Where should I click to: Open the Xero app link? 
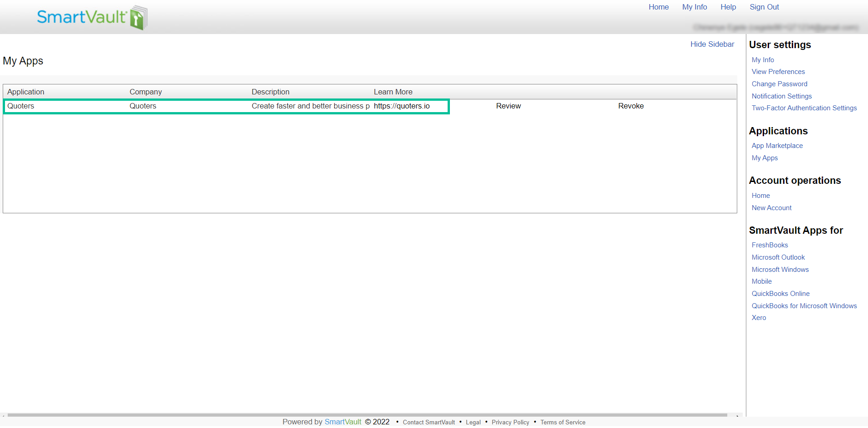coord(759,318)
